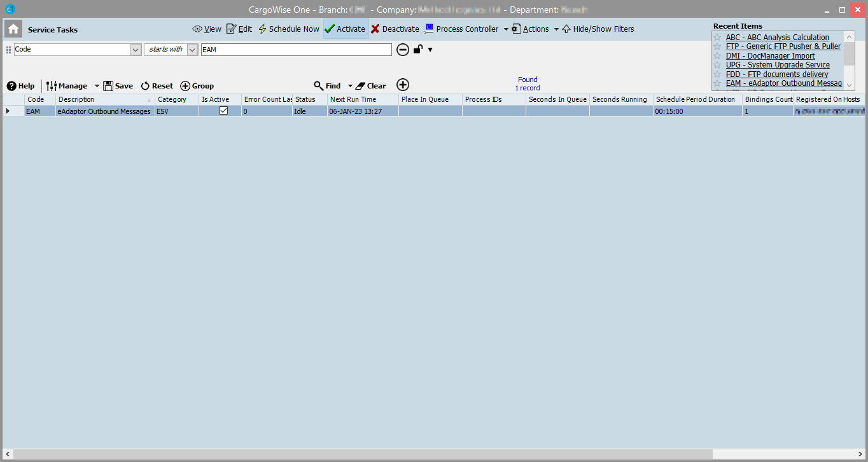Click the Home icon top left
The height and width of the screenshot is (462, 868).
point(13,29)
